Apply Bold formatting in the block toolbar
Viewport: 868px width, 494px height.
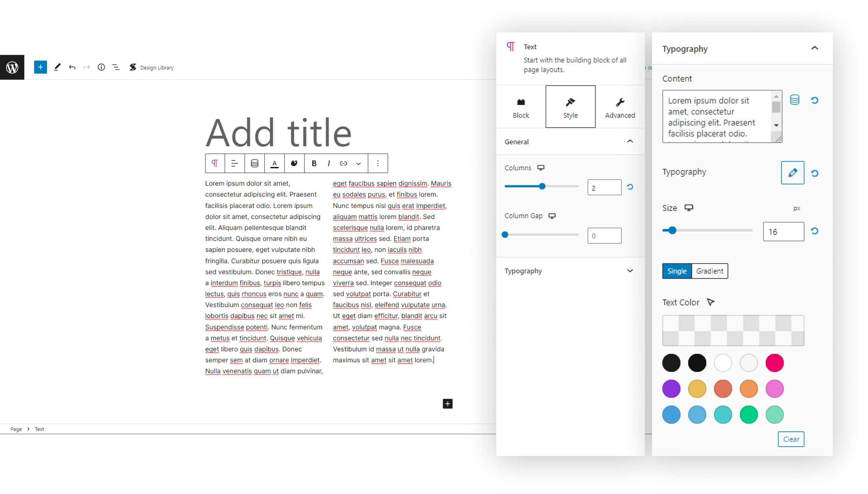point(313,163)
